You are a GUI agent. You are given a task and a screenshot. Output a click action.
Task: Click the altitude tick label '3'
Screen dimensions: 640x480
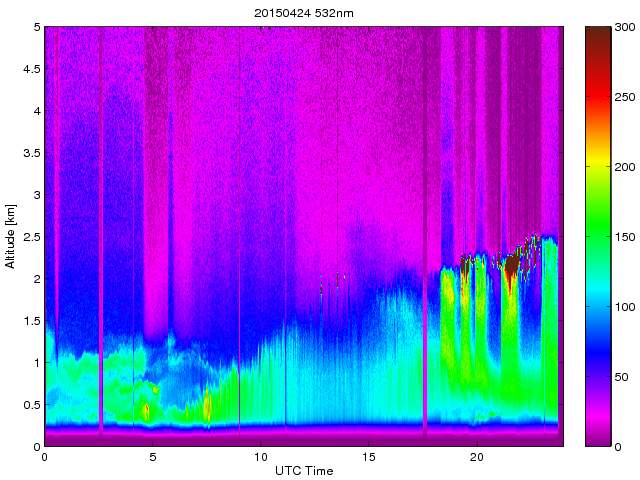(37, 195)
